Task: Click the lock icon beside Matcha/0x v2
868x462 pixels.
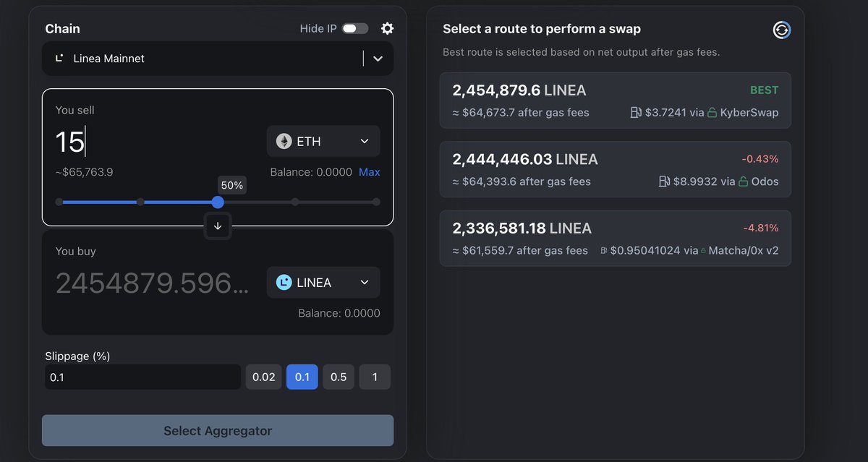Action: tap(704, 250)
